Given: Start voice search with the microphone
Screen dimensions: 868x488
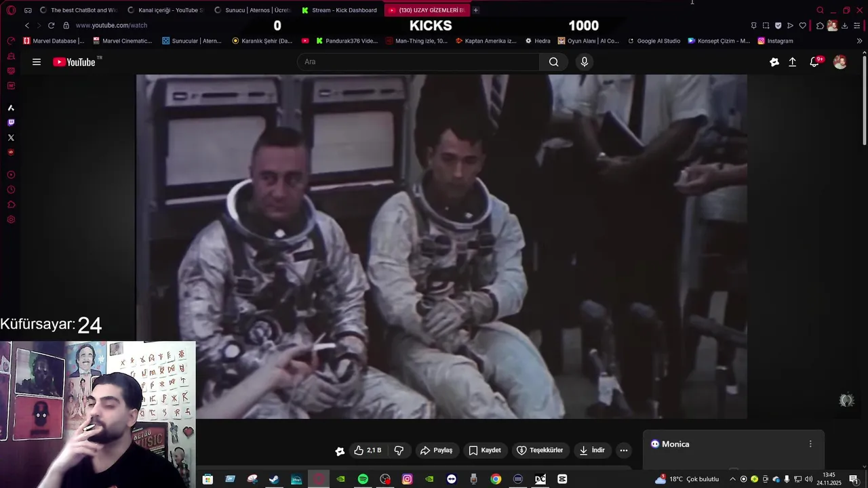Looking at the screenshot, I should [585, 62].
